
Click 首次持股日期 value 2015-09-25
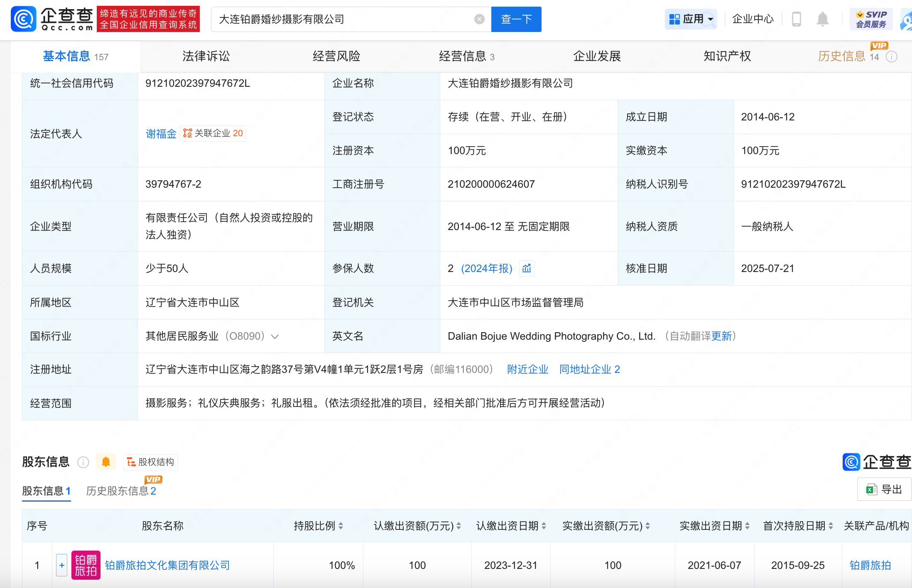pyautogui.click(x=798, y=566)
